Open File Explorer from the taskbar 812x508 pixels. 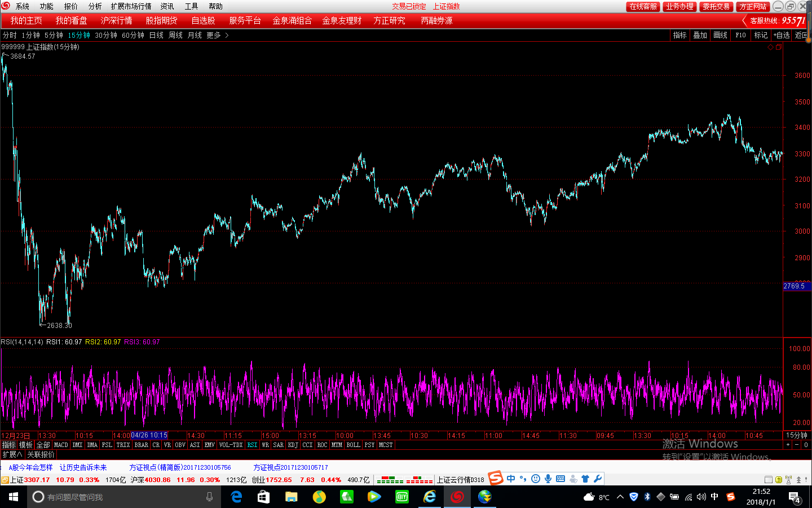(x=291, y=497)
